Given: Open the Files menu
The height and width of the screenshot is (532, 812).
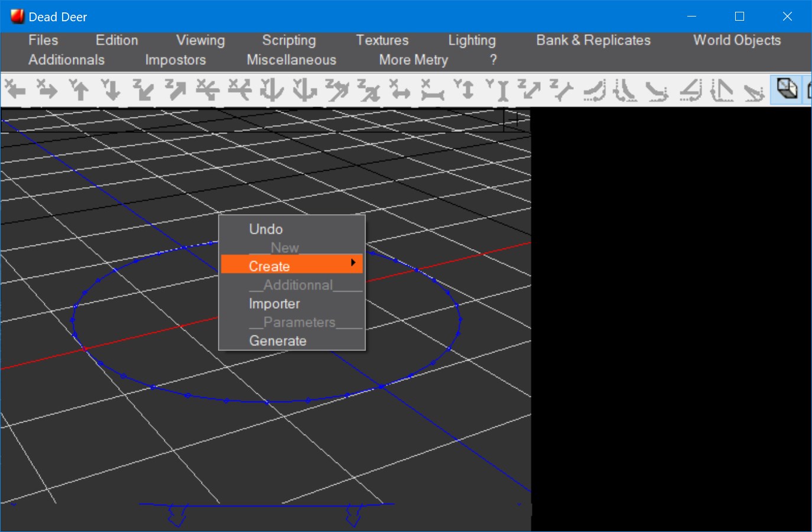Looking at the screenshot, I should point(43,40).
